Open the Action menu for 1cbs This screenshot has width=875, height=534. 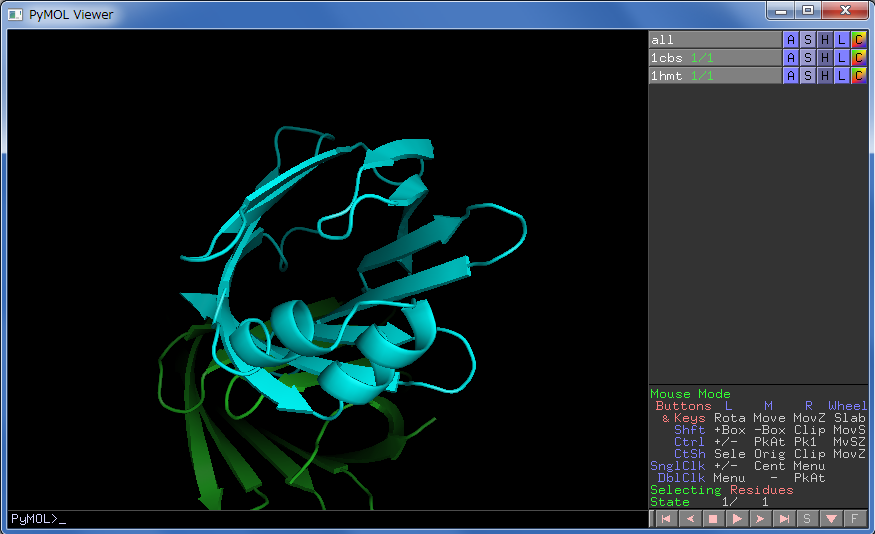[790, 58]
